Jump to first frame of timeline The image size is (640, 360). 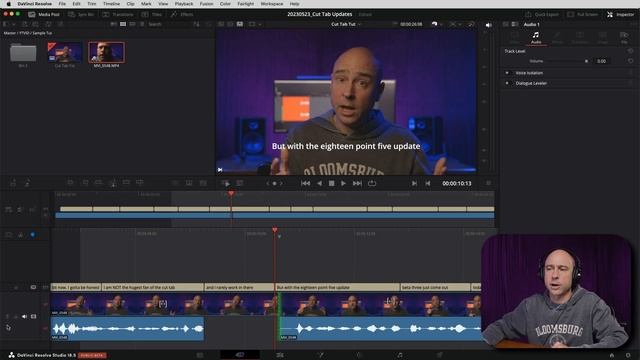pyautogui.click(x=305, y=184)
